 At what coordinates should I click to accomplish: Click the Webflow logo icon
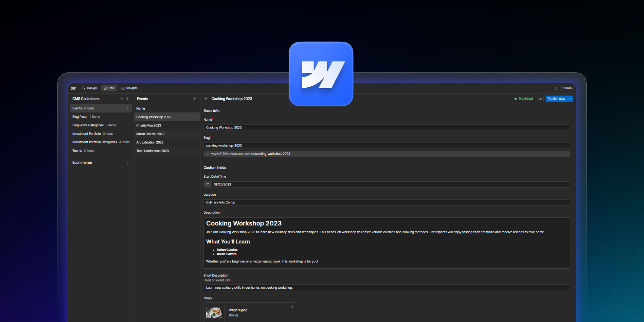pos(74,88)
